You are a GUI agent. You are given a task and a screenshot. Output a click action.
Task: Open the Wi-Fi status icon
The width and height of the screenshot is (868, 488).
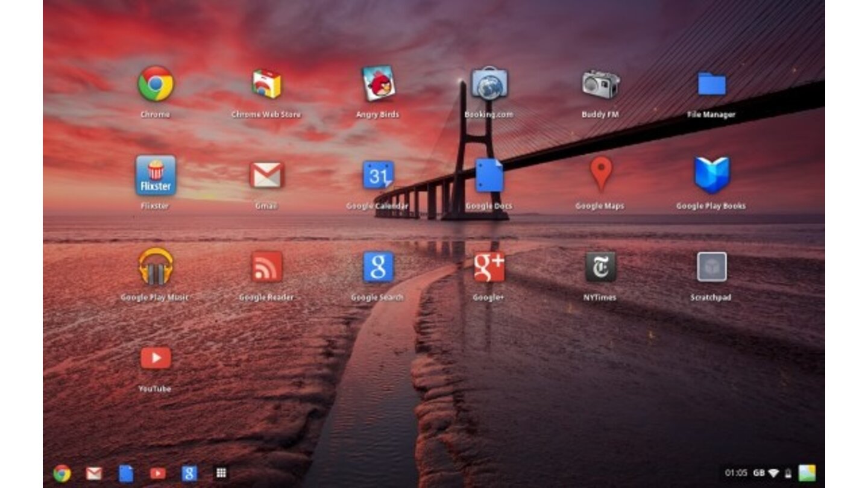pos(773,473)
